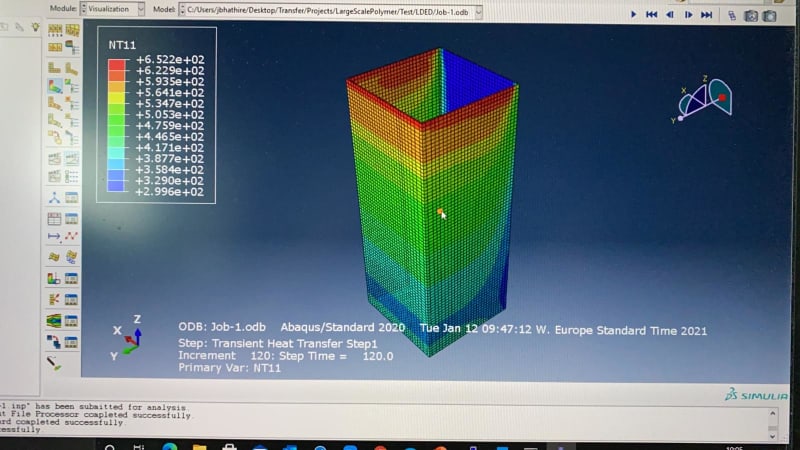Click the lightbulb icon above the model tree
800x450 pixels.
pos(35,27)
